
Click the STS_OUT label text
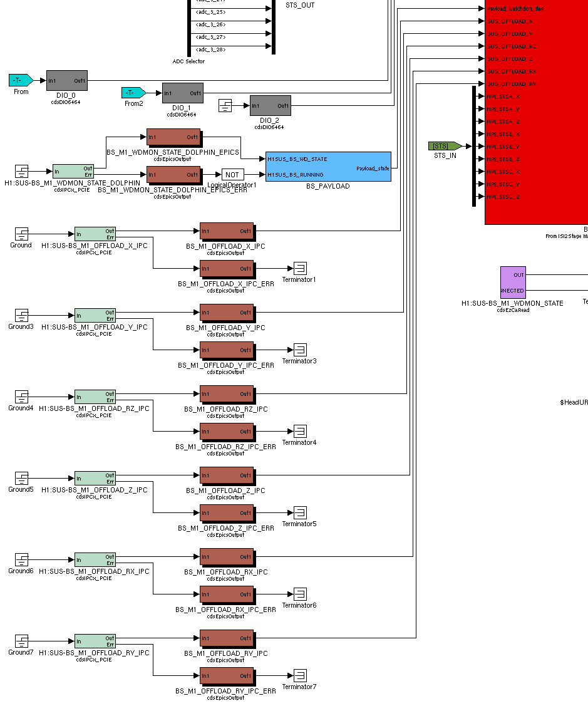[x=300, y=6]
